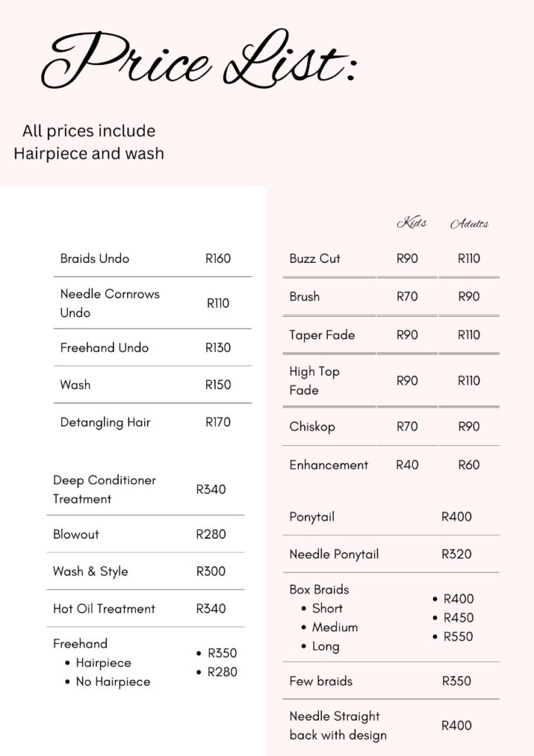Viewport: 534px width, 756px height.
Task: Click the Taper Fade adults price
Action: tap(469, 334)
